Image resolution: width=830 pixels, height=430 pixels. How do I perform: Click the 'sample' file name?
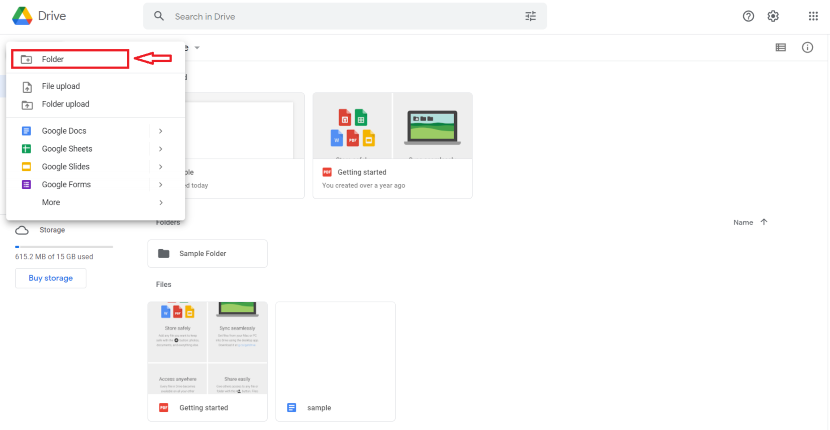[319, 408]
